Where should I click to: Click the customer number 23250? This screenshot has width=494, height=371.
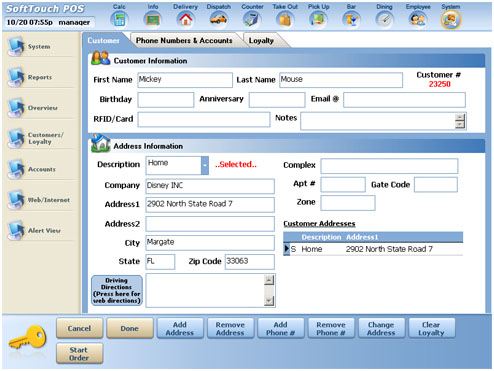tap(439, 84)
